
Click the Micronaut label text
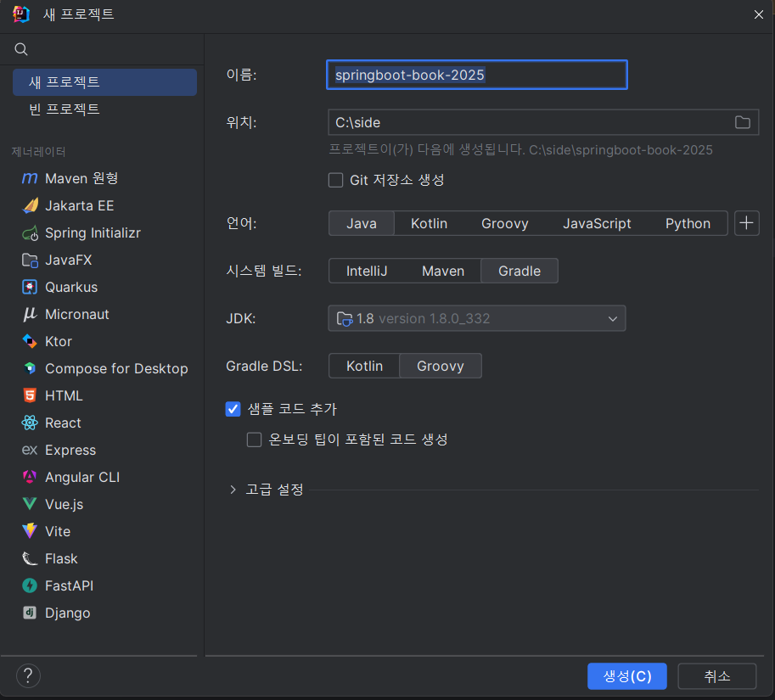tap(77, 314)
